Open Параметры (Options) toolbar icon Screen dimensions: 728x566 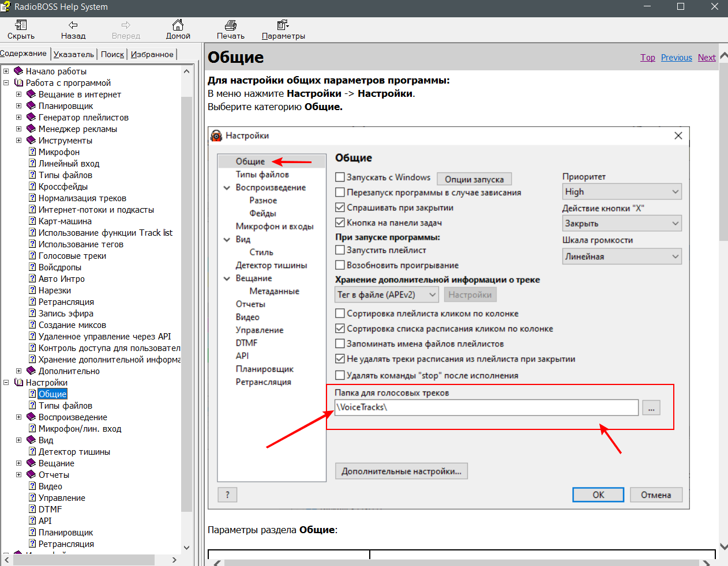pos(283,25)
